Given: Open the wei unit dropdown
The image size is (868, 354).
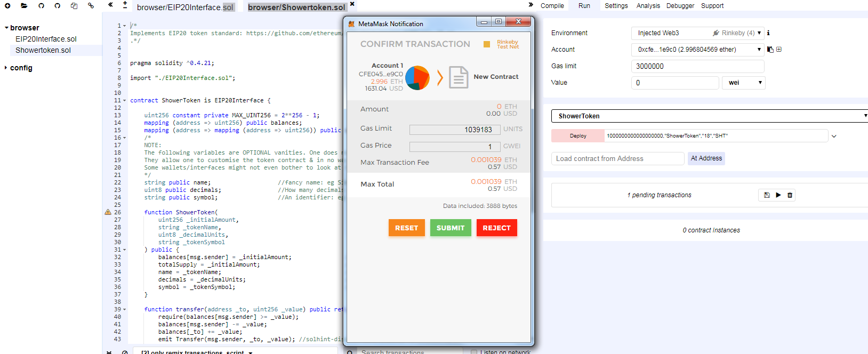Looking at the screenshot, I should pos(744,83).
